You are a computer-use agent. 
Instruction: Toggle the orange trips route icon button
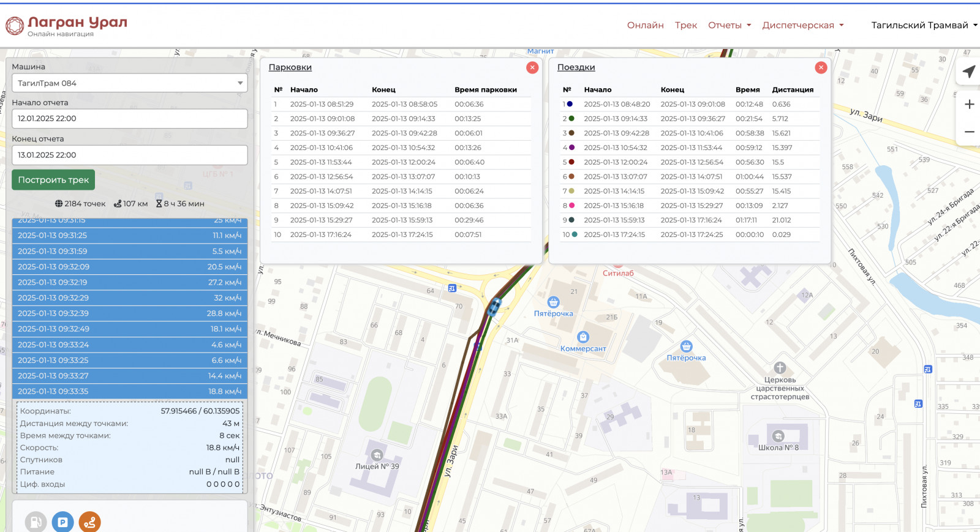(89, 522)
